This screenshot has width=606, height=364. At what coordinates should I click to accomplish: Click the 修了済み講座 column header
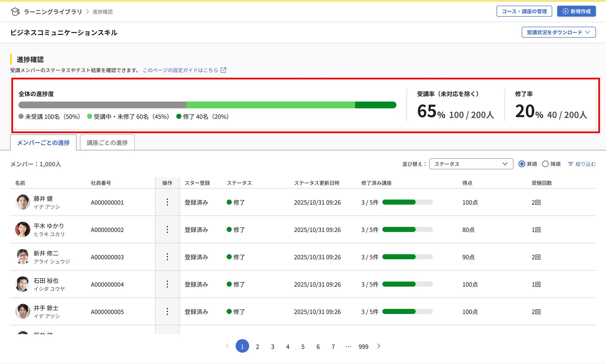click(376, 183)
